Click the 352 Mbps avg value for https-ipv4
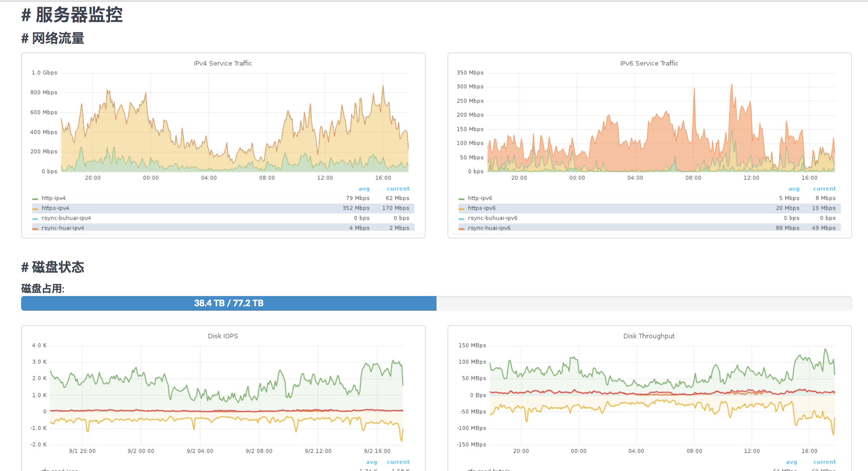This screenshot has height=471, width=868. point(356,208)
